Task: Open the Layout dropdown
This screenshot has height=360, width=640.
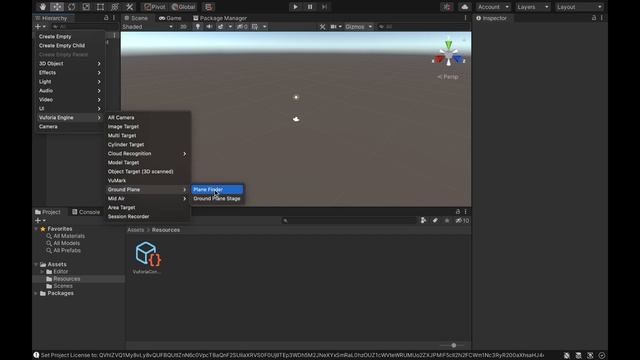Action: pos(579,7)
